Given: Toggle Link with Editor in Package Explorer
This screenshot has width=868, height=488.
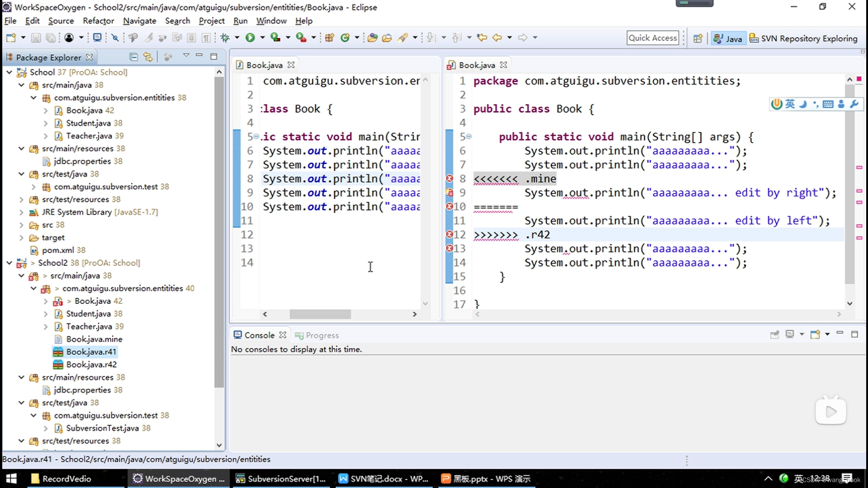Looking at the screenshot, I should (x=148, y=57).
